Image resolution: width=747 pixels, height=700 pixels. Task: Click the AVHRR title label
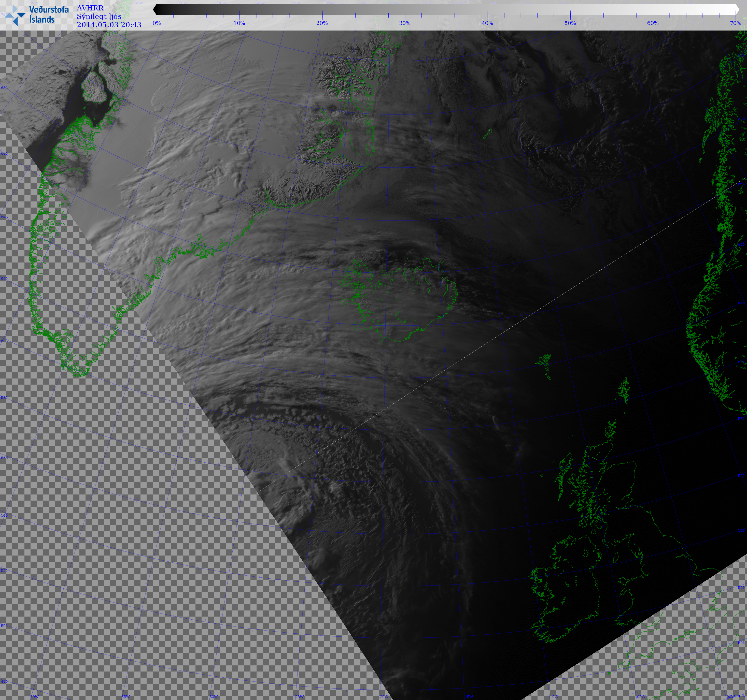pyautogui.click(x=90, y=8)
